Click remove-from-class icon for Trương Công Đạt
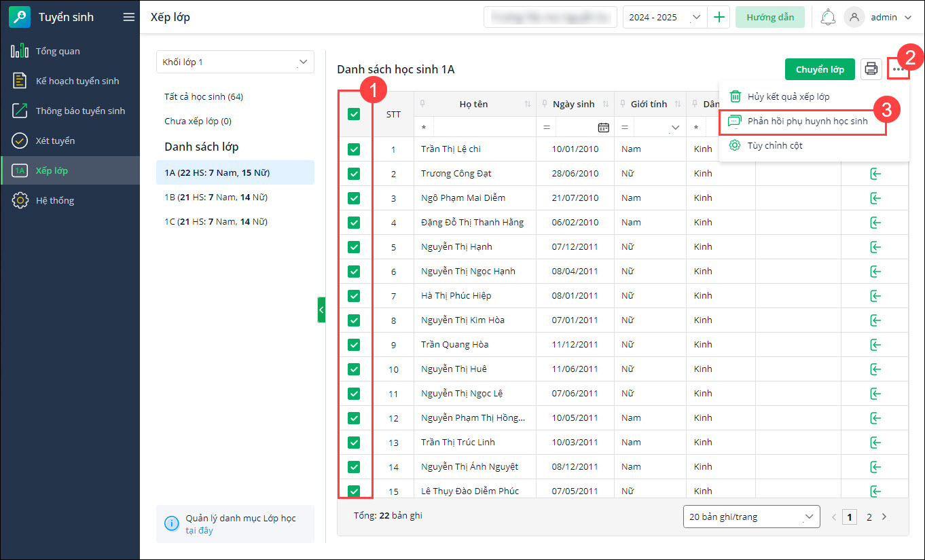This screenshot has width=925, height=560. click(875, 174)
